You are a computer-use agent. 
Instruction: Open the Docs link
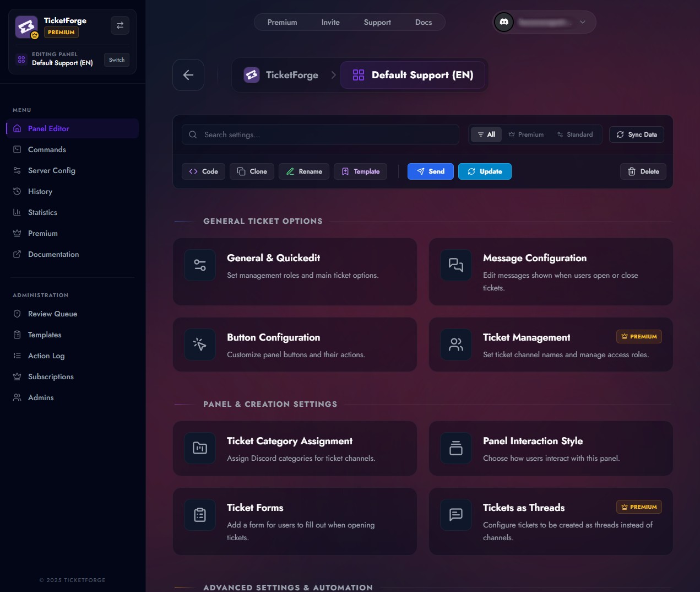point(424,22)
